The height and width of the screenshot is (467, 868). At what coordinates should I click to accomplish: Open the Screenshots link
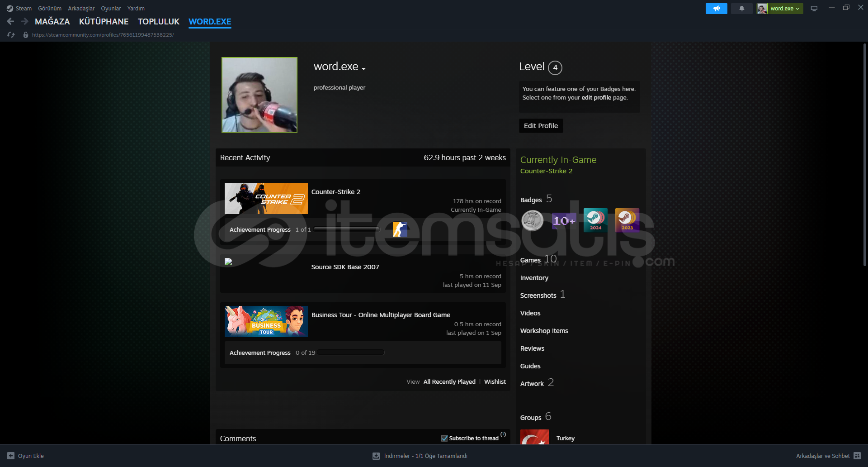tap(538, 295)
